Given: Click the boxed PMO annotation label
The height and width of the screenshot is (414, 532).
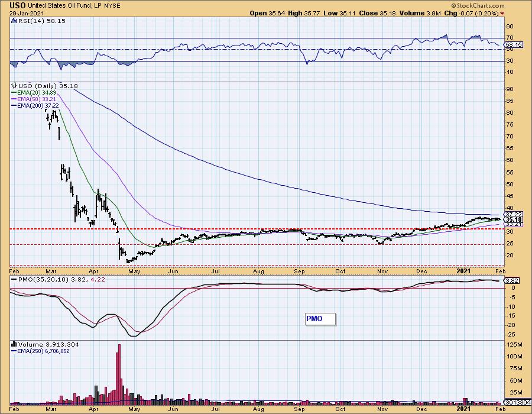Looking at the screenshot, I should point(320,319).
